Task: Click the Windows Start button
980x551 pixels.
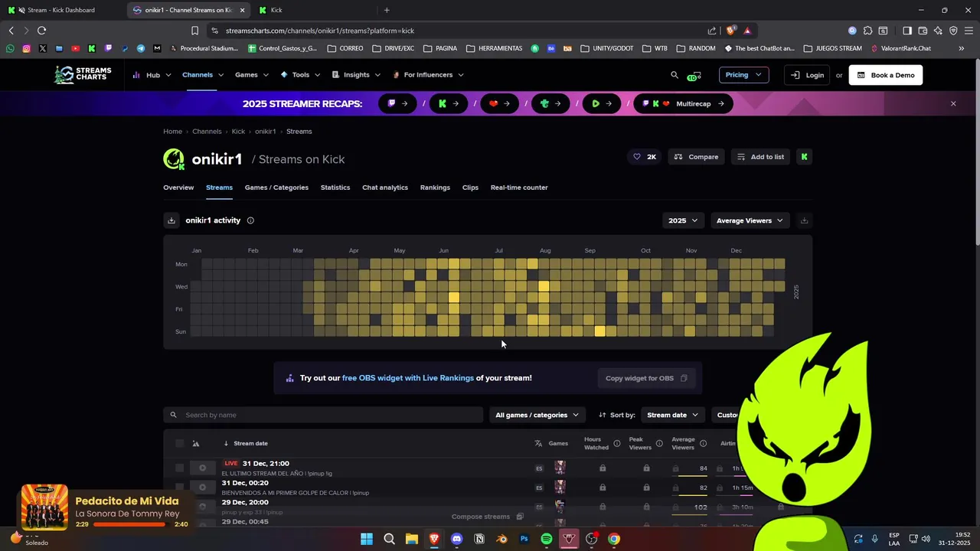Action: point(367,539)
